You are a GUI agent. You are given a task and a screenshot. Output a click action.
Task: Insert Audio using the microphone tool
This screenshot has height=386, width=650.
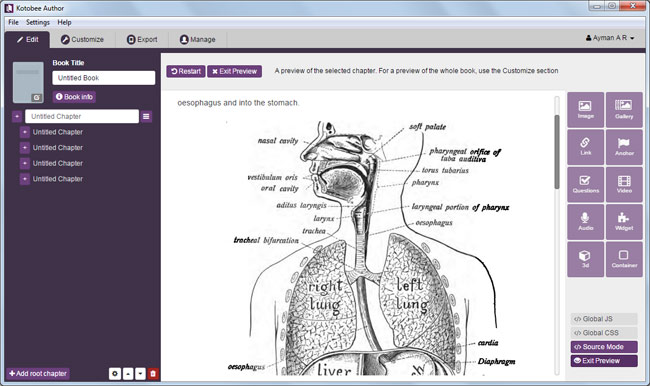point(585,222)
